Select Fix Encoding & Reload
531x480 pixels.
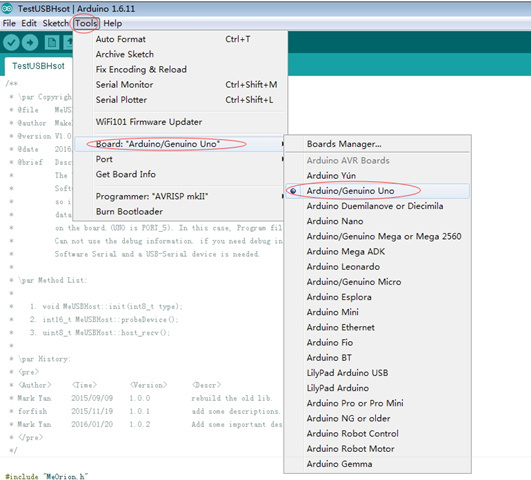(x=179, y=69)
